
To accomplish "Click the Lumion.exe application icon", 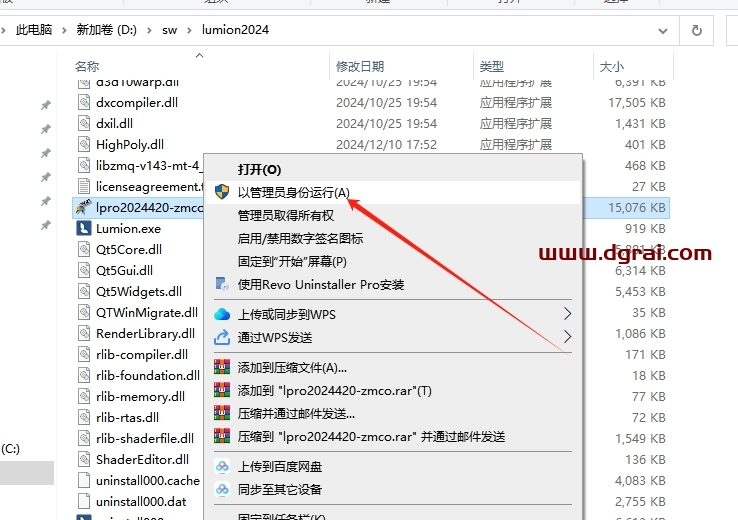I will 84,229.
